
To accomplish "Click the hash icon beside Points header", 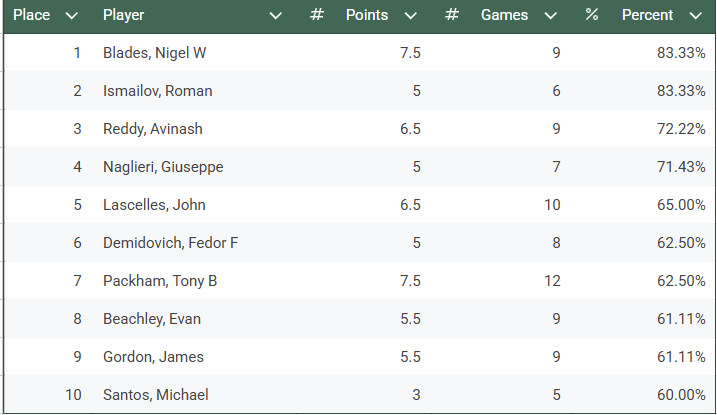I will (317, 16).
